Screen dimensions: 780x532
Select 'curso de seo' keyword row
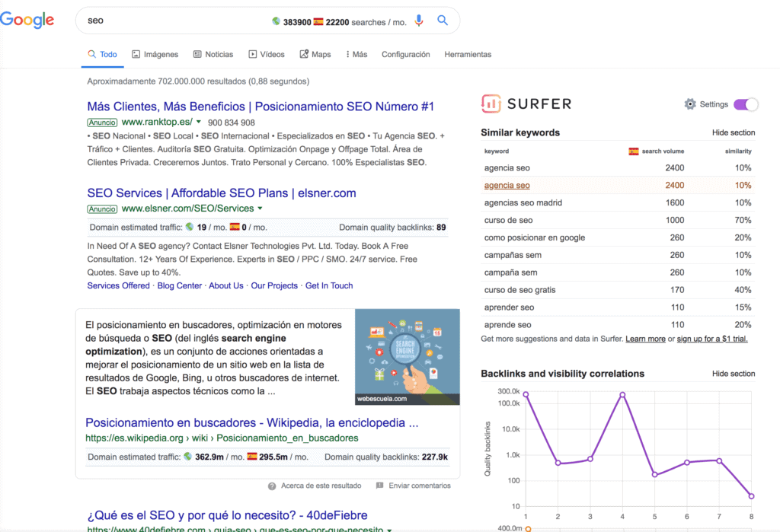(x=618, y=220)
